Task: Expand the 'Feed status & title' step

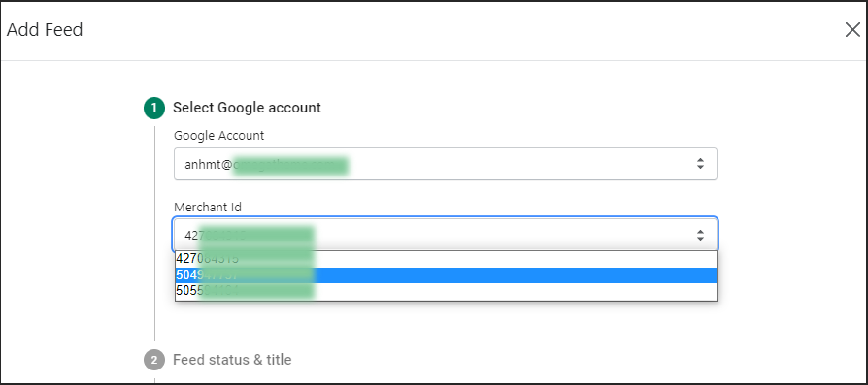Action: [x=232, y=360]
